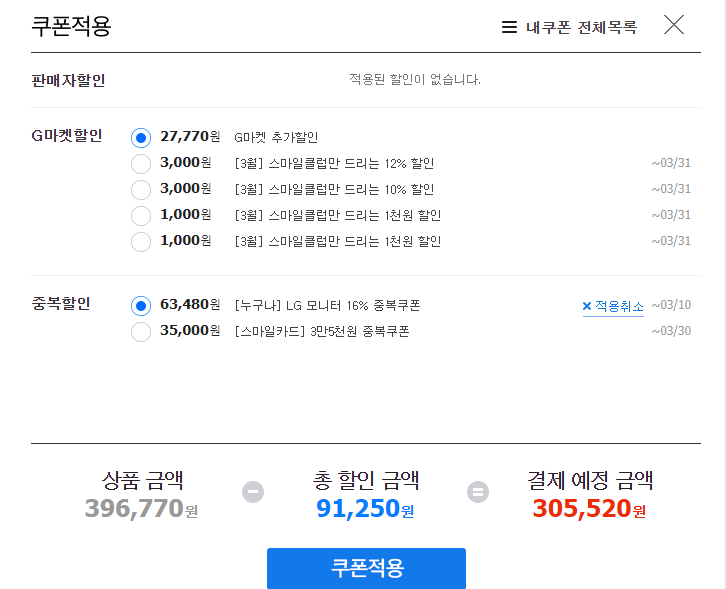Select the second 1천원 할인 coupon radio
This screenshot has width=726, height=589.
[141, 241]
